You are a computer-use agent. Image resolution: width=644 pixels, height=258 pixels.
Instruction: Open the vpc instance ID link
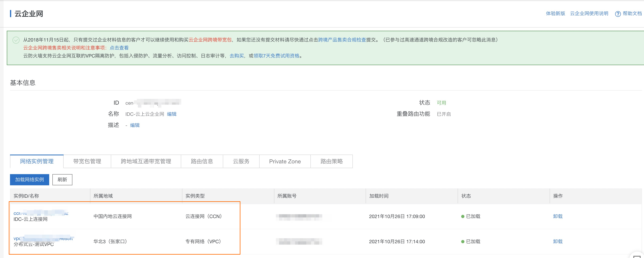pos(43,238)
